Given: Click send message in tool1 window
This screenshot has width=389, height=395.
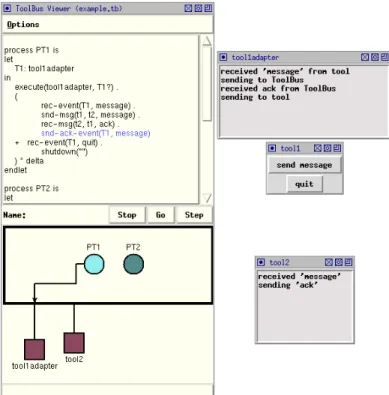Looking at the screenshot, I should coord(304,165).
